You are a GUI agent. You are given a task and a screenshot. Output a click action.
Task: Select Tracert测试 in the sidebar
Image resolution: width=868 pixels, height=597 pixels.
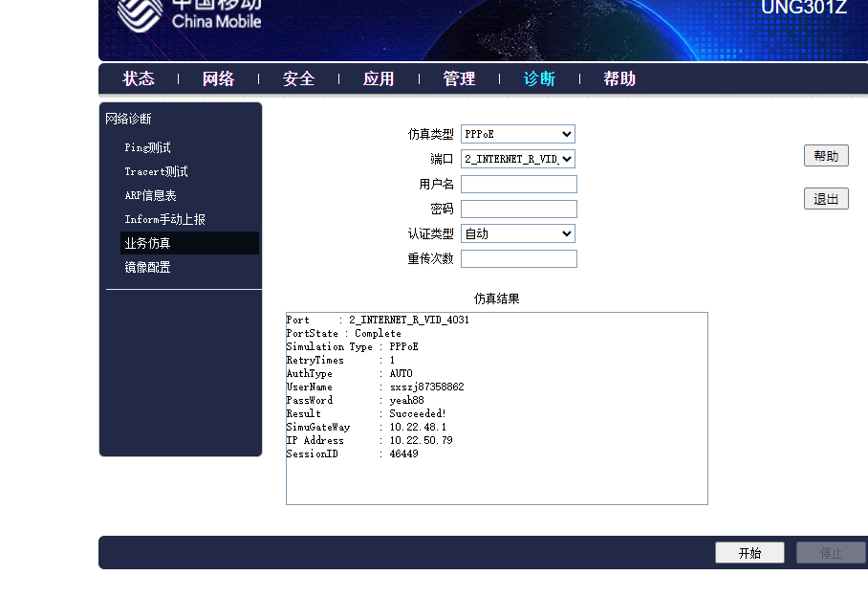[x=156, y=172]
